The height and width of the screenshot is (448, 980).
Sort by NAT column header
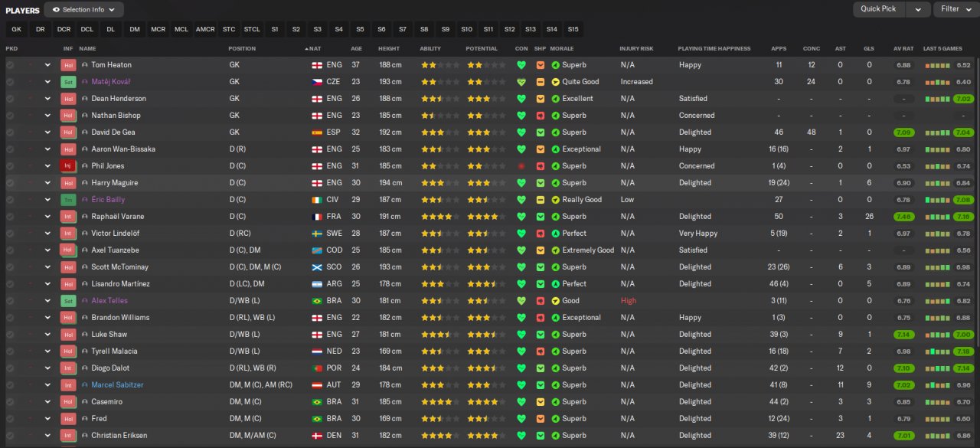(315, 49)
